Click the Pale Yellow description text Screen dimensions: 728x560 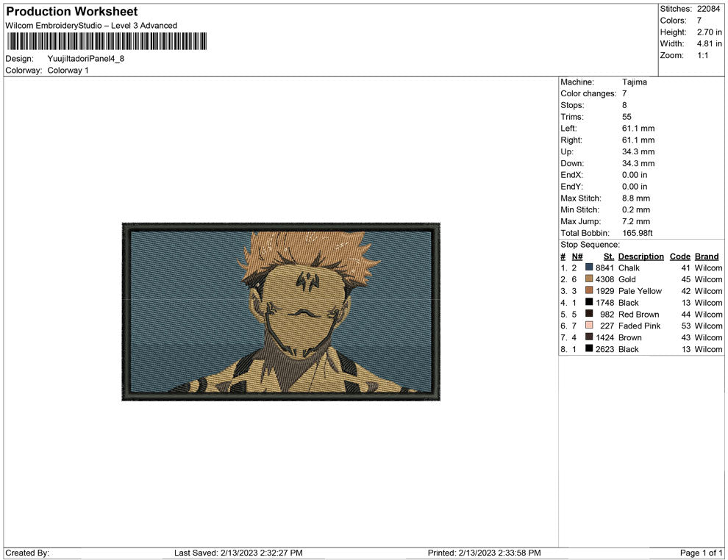[x=640, y=291]
